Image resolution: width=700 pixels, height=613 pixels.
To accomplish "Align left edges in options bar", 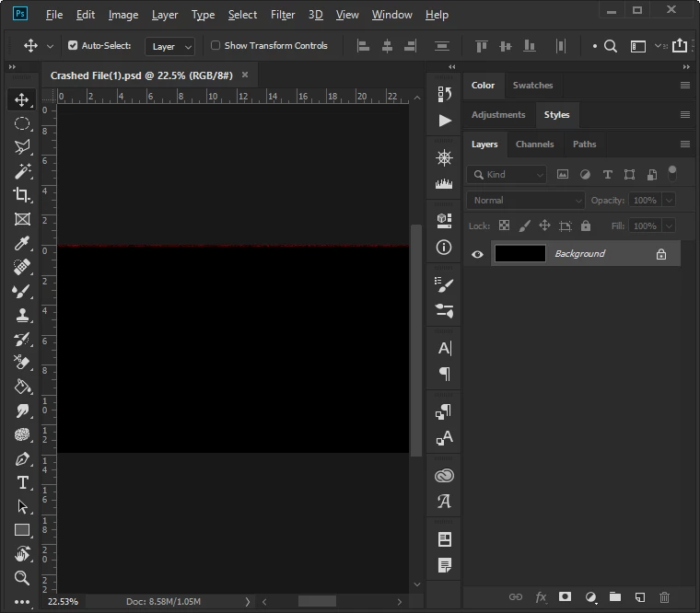I will [364, 46].
